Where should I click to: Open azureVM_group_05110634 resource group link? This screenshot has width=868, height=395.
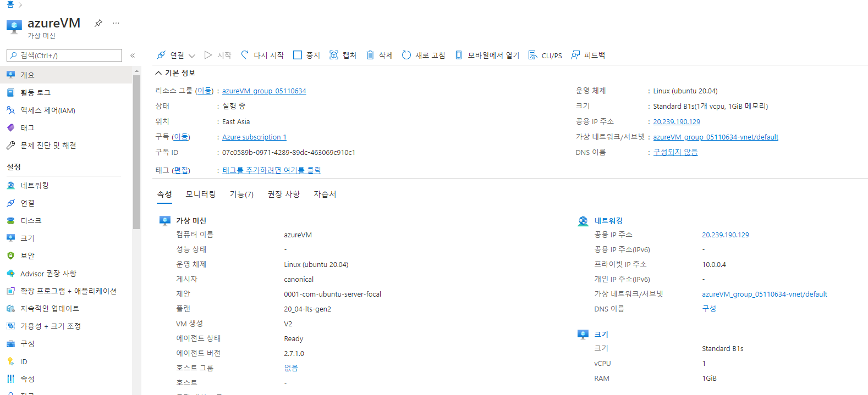(x=264, y=91)
